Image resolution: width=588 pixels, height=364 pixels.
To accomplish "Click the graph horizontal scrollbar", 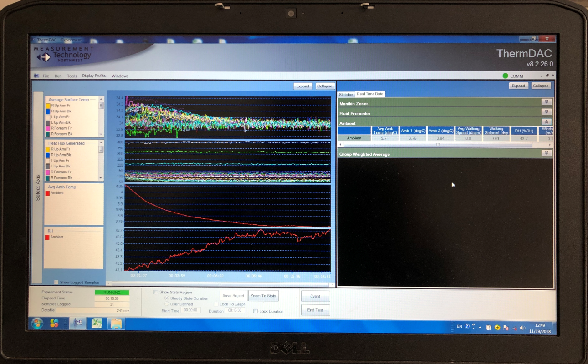I will (x=220, y=283).
